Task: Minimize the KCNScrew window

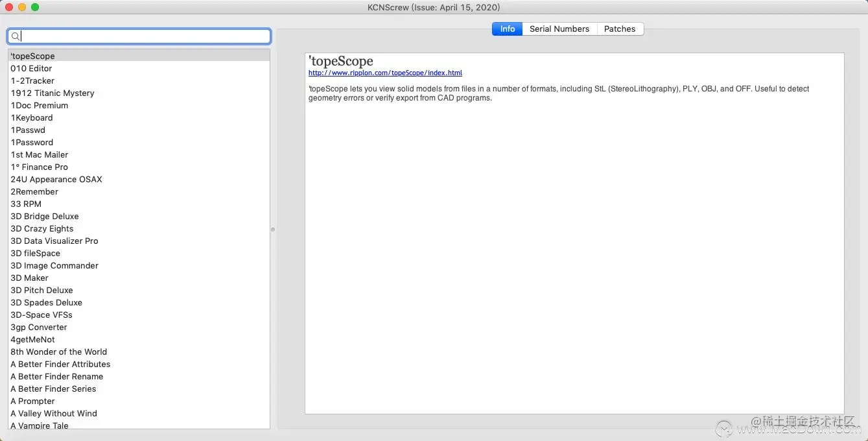Action: 22,7
